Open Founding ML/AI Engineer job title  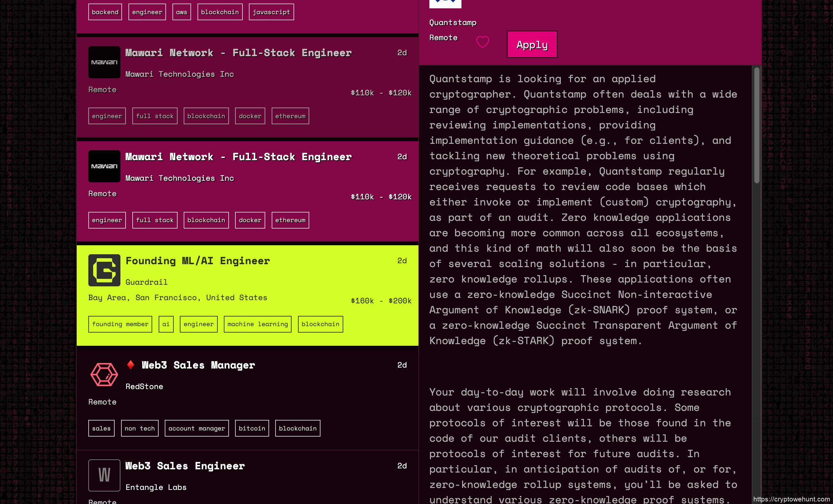(197, 261)
